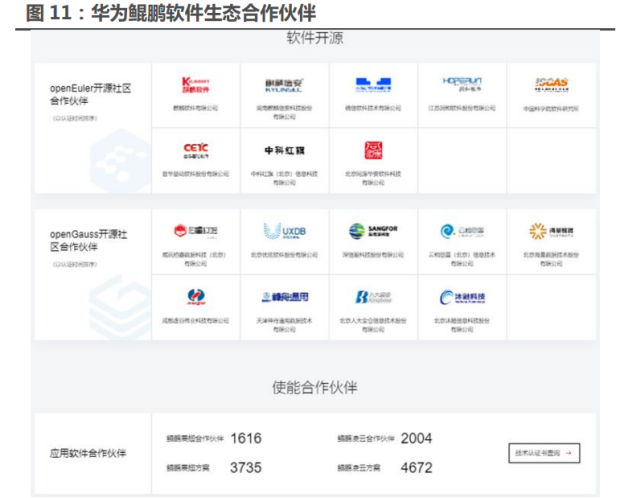
Task: Click the number 2004
Action: pos(416,438)
